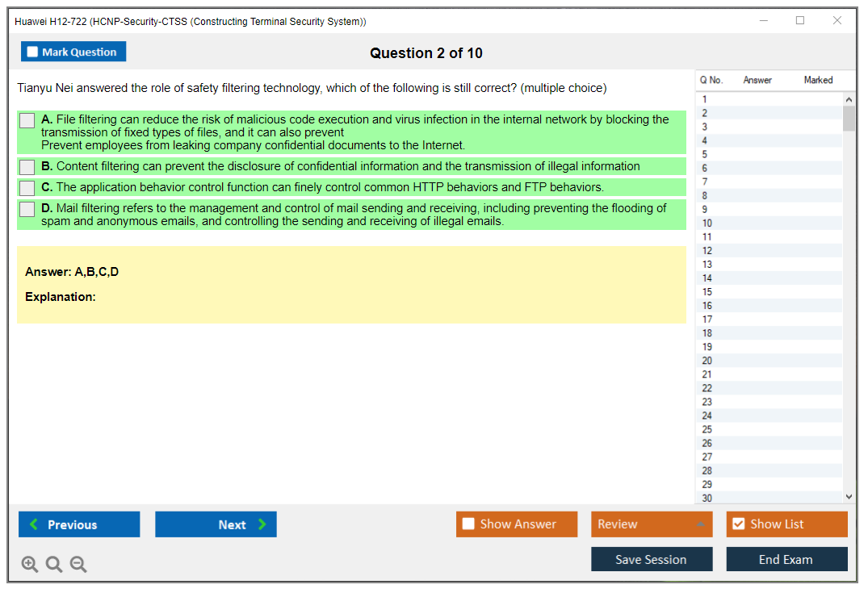Click the zoom reset magnifier icon
868x593 pixels.
point(54,564)
